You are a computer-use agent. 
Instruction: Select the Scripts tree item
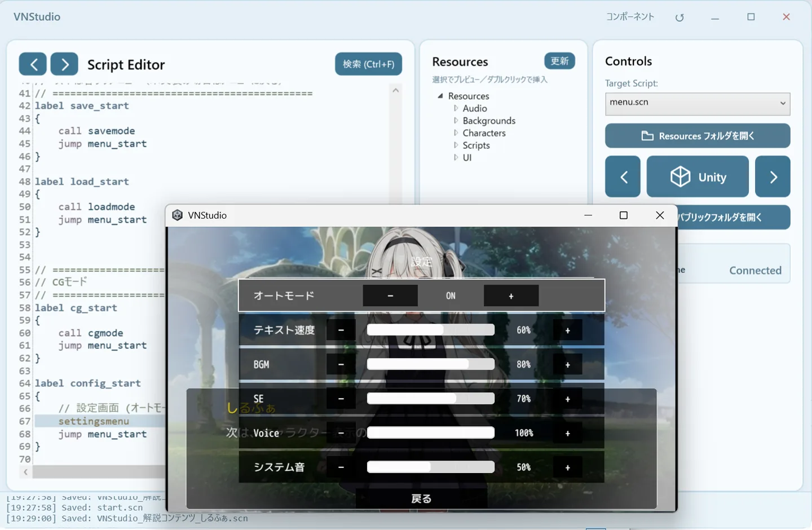[476, 145]
